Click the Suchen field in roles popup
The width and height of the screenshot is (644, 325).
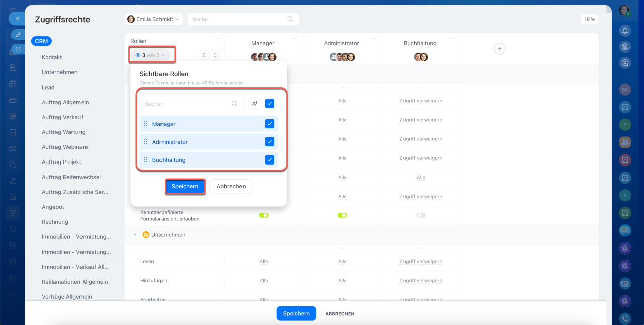pyautogui.click(x=186, y=104)
